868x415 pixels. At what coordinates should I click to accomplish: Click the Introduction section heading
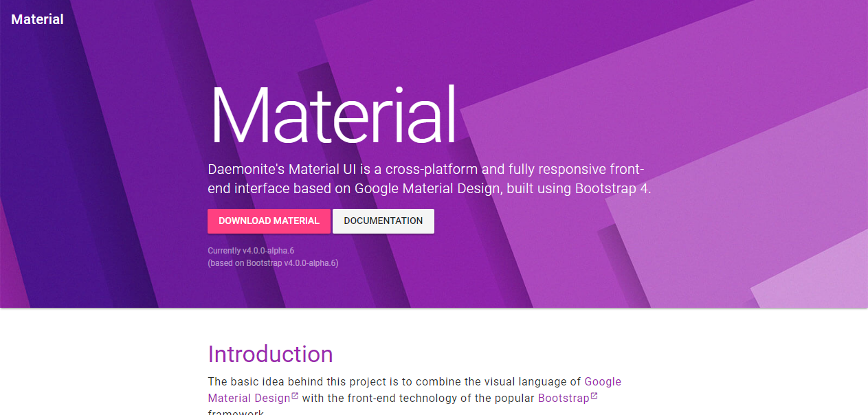pyautogui.click(x=270, y=354)
